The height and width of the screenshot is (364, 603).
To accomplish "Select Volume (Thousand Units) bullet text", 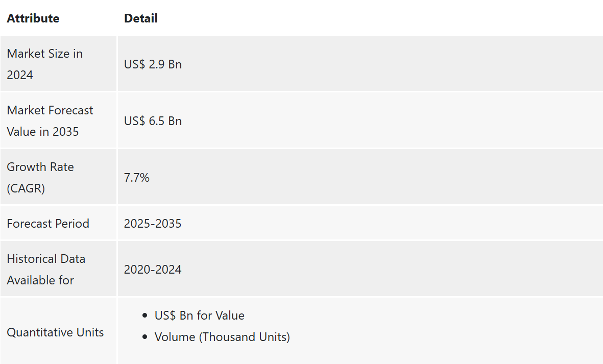I will [x=222, y=337].
